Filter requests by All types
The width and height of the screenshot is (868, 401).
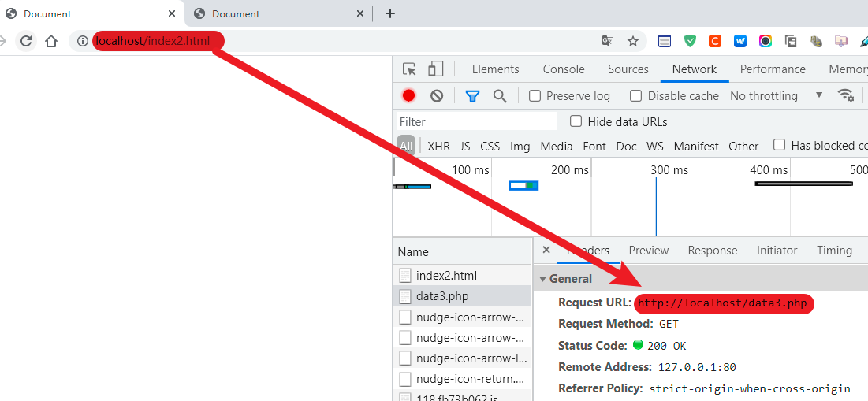click(x=406, y=146)
